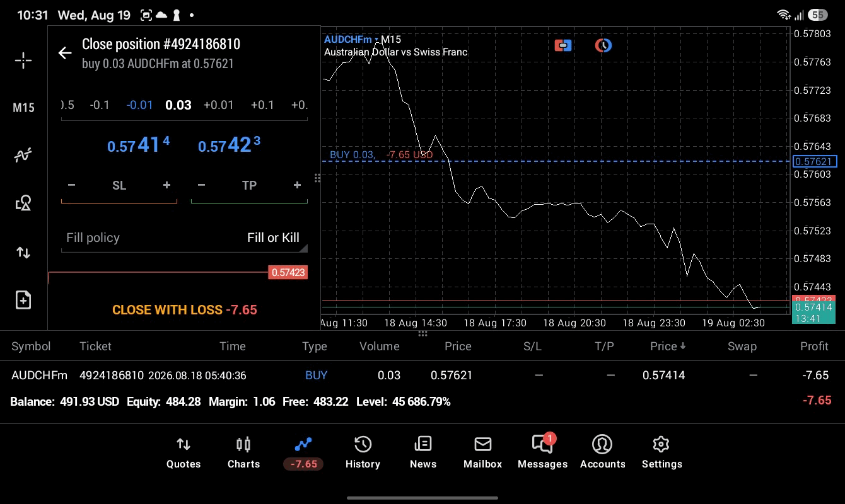Viewport: 845px width, 504px height.
Task: Decrease the TP value with minus
Action: point(201,185)
